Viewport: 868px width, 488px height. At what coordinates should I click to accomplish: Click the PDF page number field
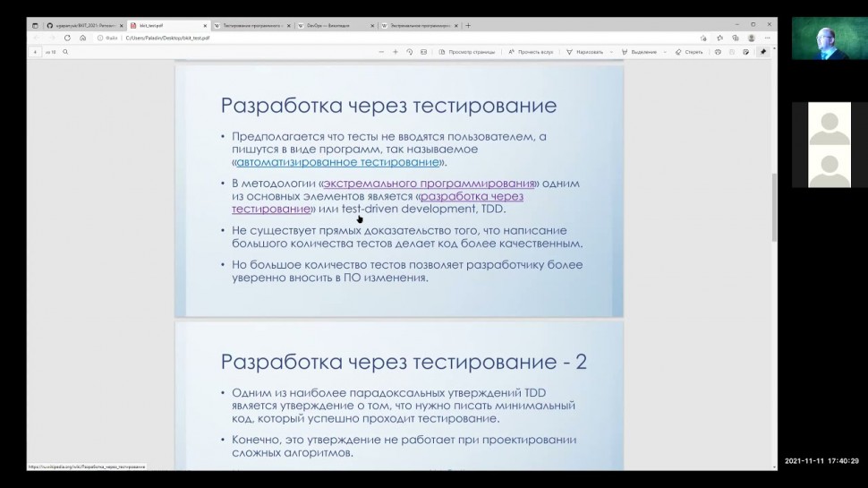[x=36, y=52]
